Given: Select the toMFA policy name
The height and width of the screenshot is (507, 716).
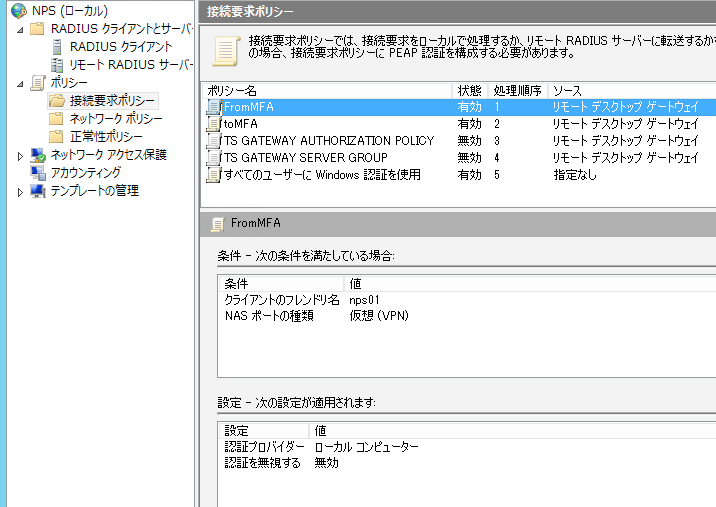Looking at the screenshot, I should click(241, 124).
